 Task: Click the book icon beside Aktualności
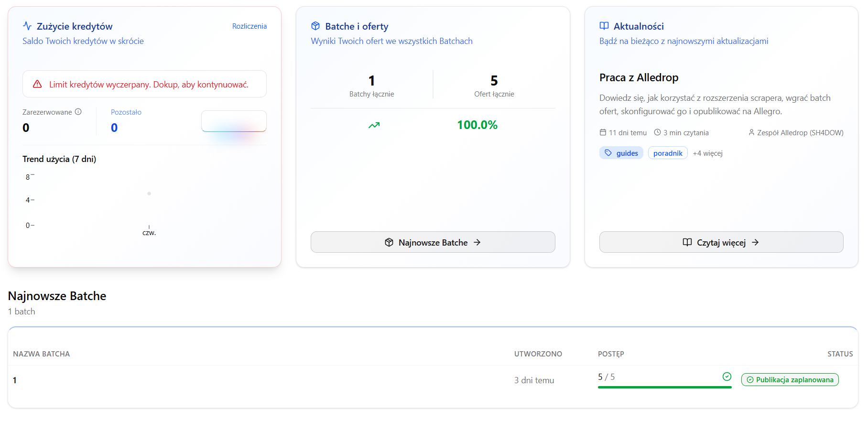[x=604, y=26]
